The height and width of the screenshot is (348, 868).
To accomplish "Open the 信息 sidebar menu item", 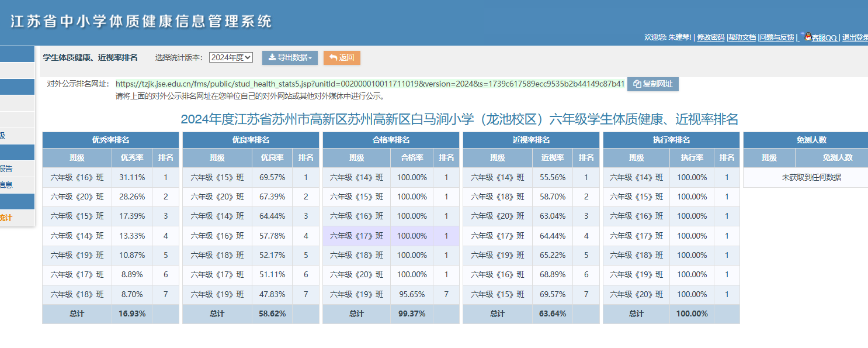I will (18, 185).
